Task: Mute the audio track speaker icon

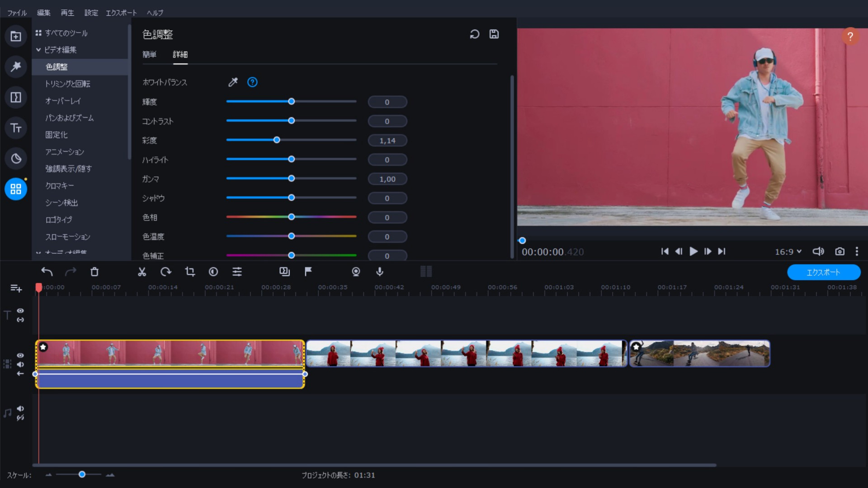Action: pos(20,408)
